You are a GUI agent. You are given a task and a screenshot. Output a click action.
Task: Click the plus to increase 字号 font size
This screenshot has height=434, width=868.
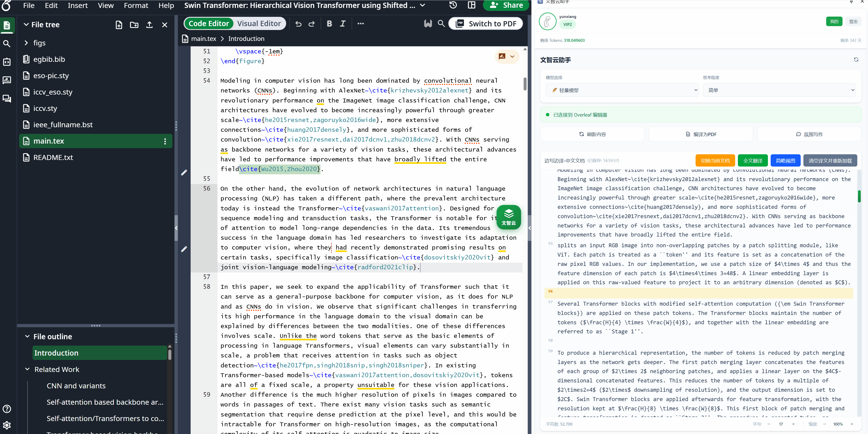coord(793,424)
